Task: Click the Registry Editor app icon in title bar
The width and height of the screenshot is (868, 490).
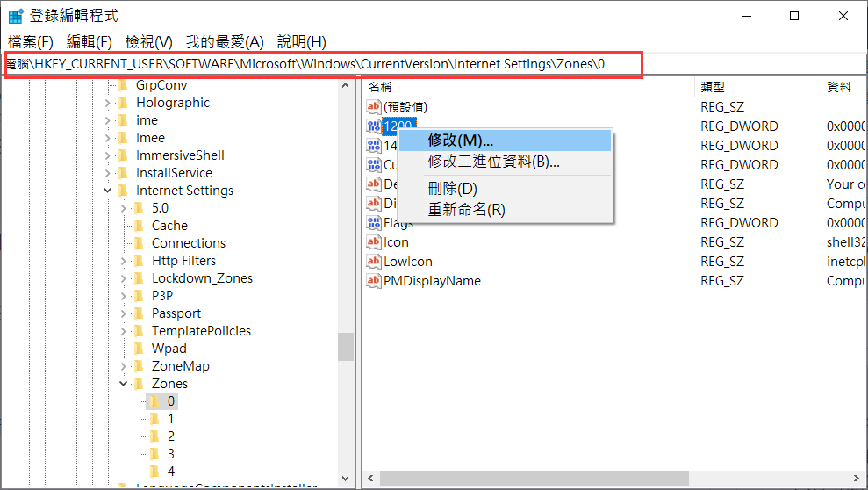Action: pyautogui.click(x=16, y=16)
